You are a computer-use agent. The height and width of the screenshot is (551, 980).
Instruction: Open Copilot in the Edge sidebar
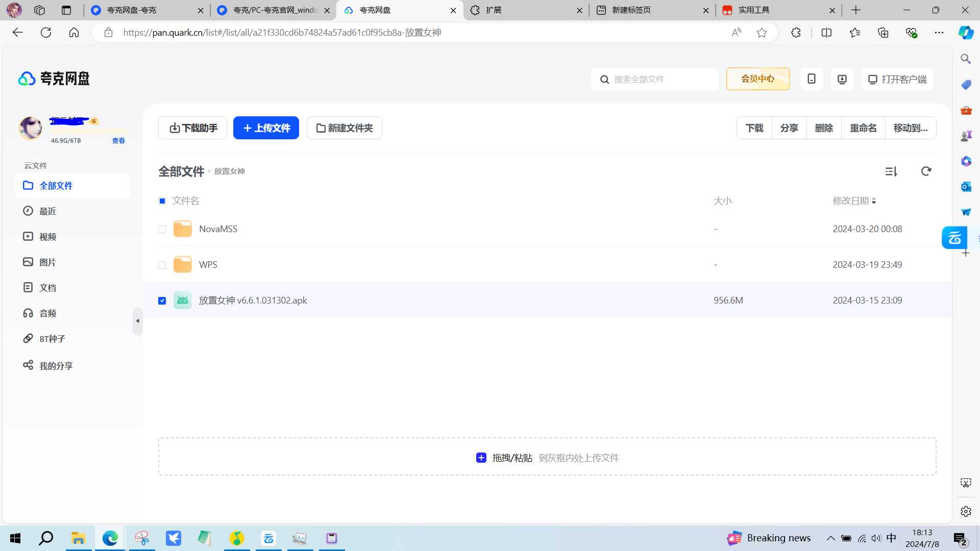coord(966,33)
